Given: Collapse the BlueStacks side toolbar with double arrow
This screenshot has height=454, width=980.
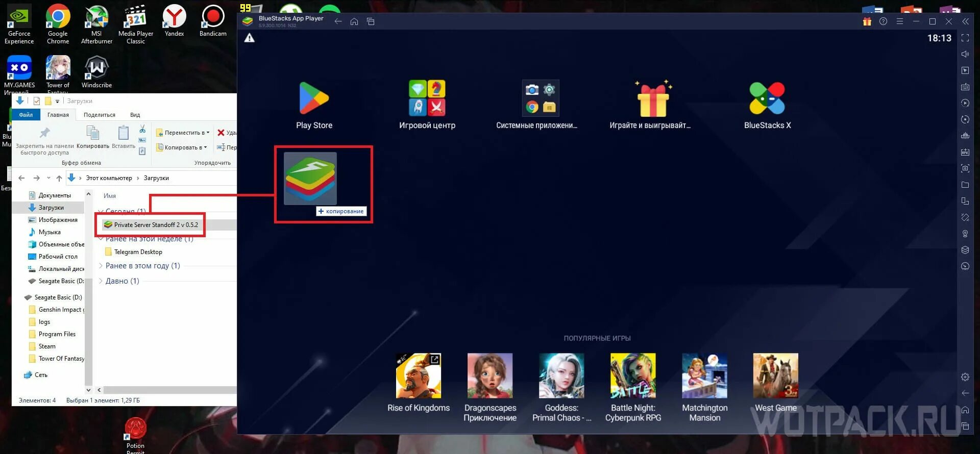Looking at the screenshot, I should coord(965,21).
